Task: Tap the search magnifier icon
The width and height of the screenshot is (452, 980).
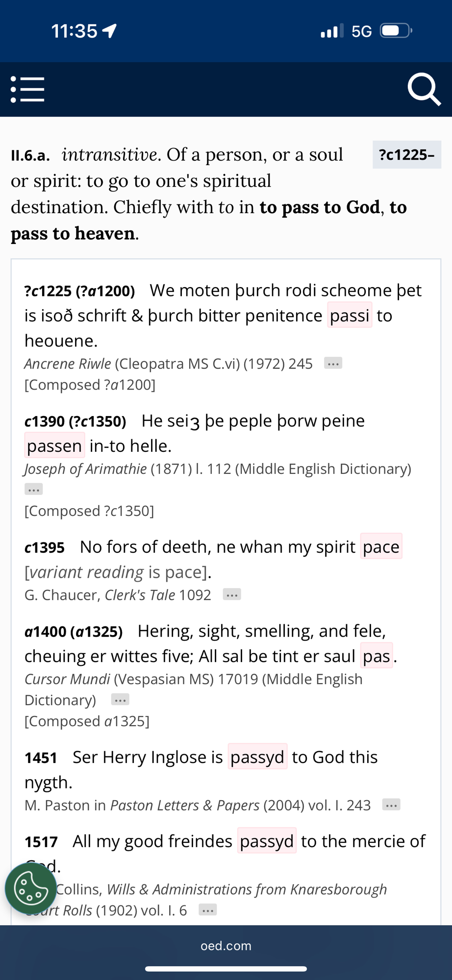Action: tap(424, 89)
